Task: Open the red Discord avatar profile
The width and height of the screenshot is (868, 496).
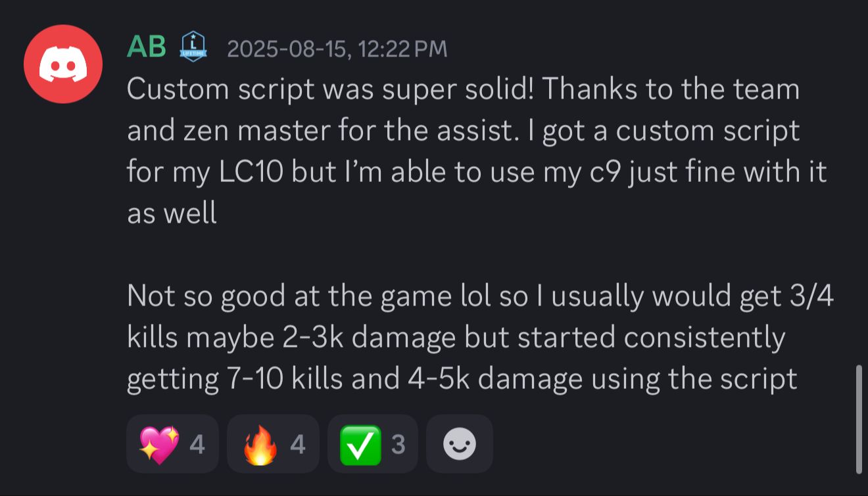Action: point(63,64)
